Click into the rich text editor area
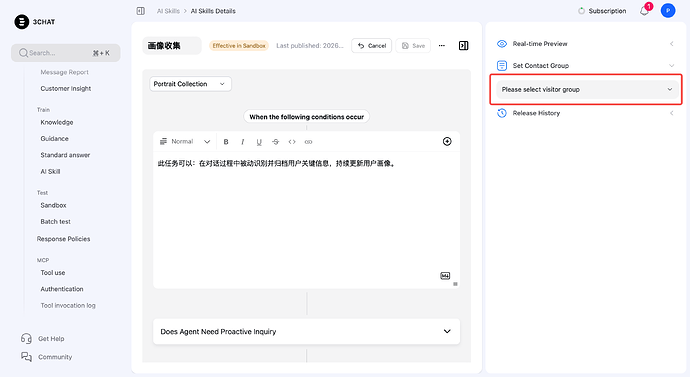This screenshot has width=690, height=377. click(x=306, y=220)
